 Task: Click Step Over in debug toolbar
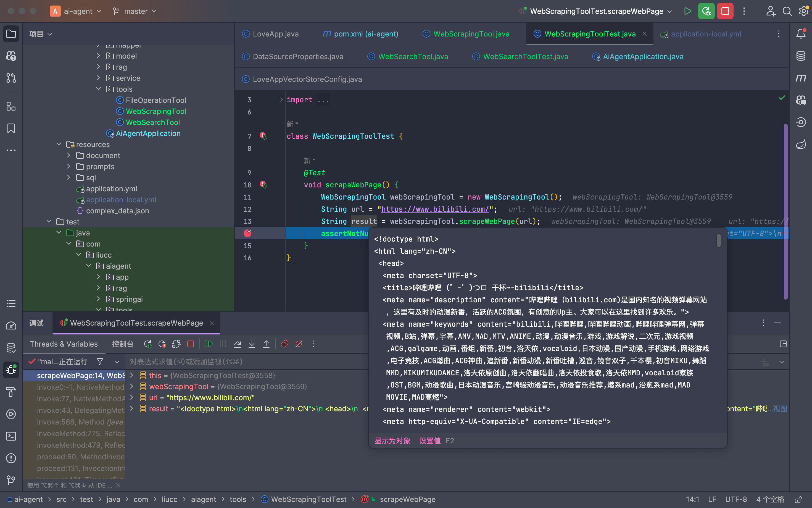(x=237, y=344)
